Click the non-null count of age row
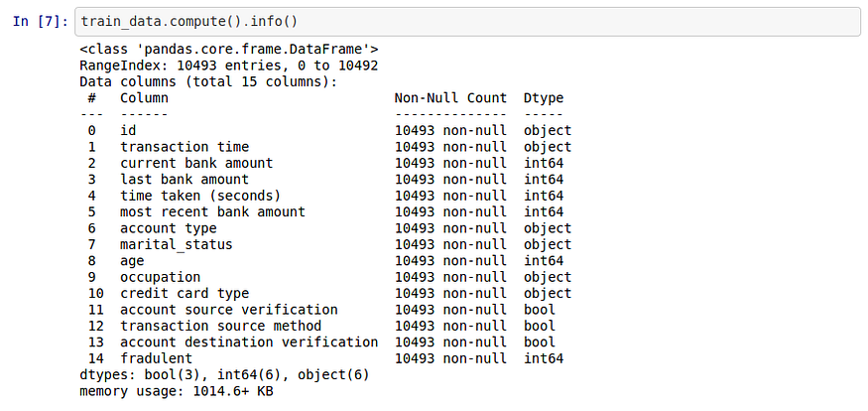Image resolution: width=868 pixels, height=411 pixels. click(x=450, y=261)
